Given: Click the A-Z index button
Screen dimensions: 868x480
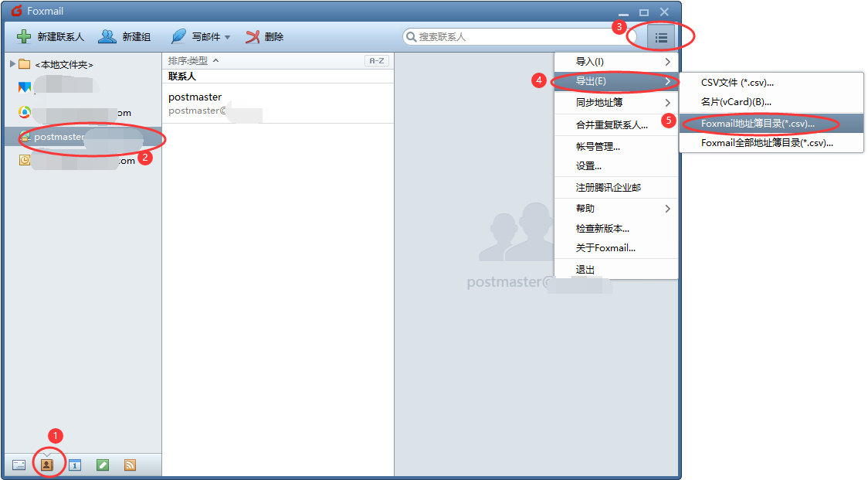Looking at the screenshot, I should click(x=375, y=60).
